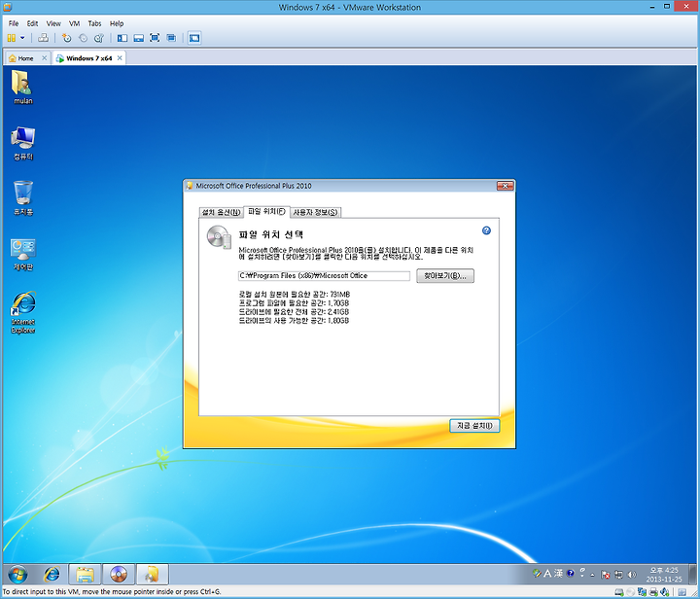Viewport: 700px width, 599px height.
Task: Open the File menu
Action: point(14,23)
